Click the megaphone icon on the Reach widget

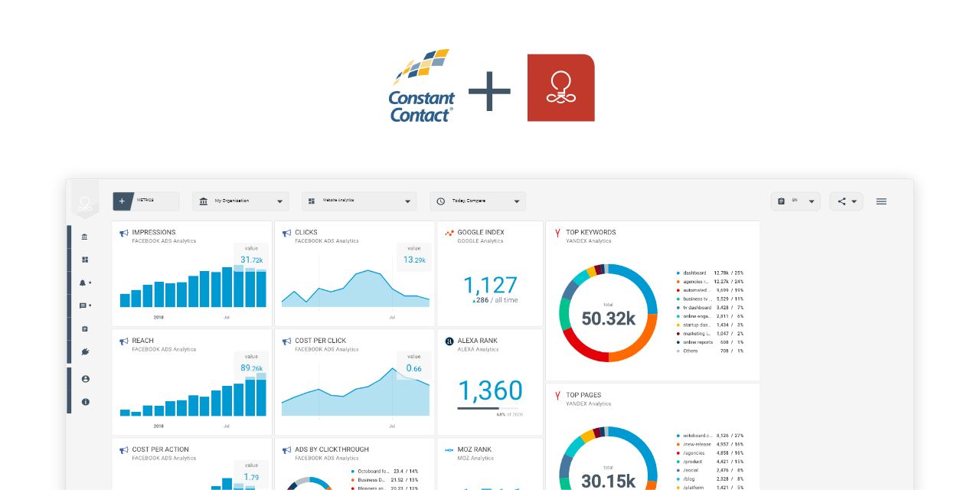point(123,341)
